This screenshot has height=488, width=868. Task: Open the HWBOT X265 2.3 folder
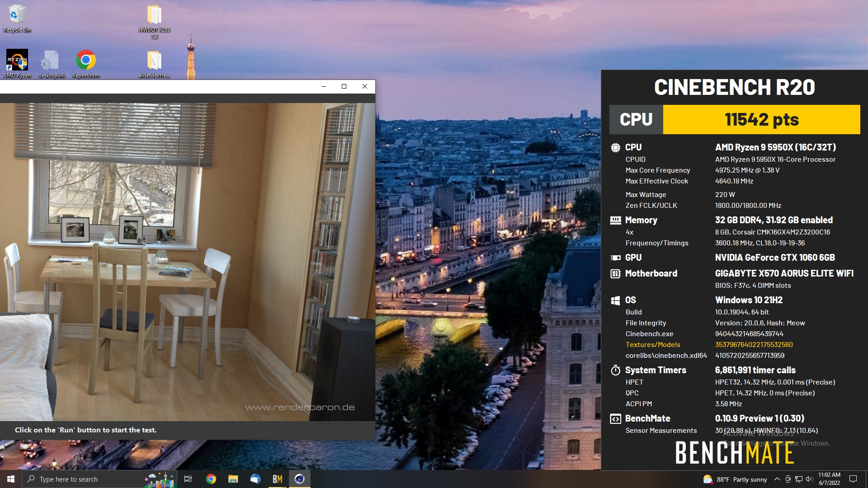[x=154, y=22]
